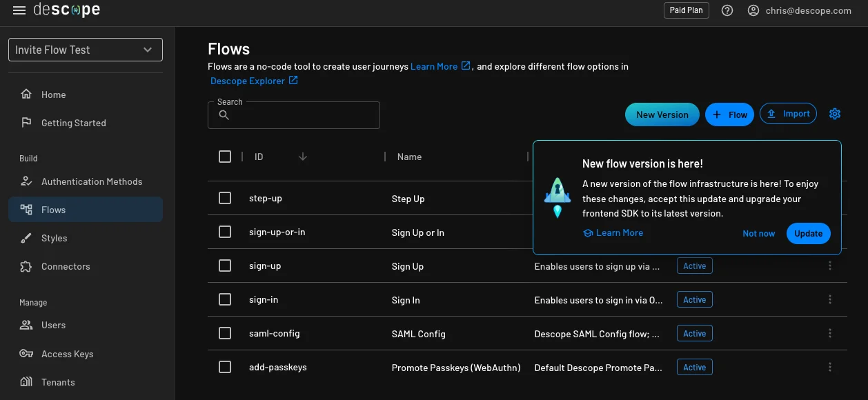This screenshot has height=400, width=868.
Task: Open Learn More link in popup
Action: [x=613, y=232]
